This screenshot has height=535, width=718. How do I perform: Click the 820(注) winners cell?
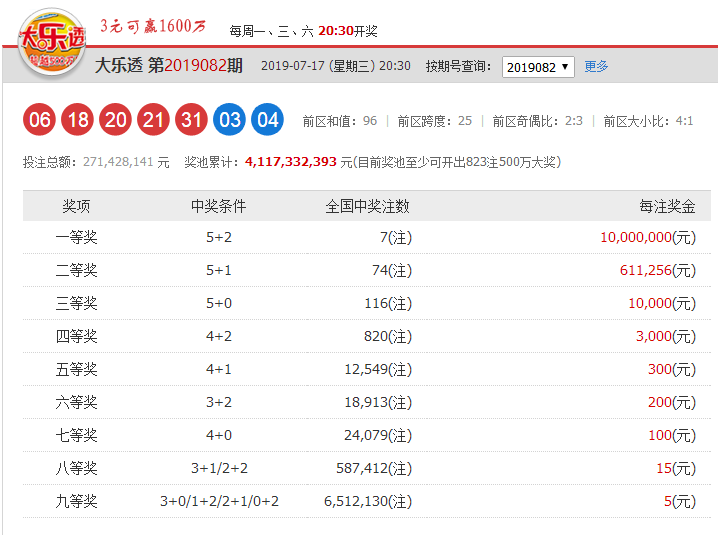388,336
